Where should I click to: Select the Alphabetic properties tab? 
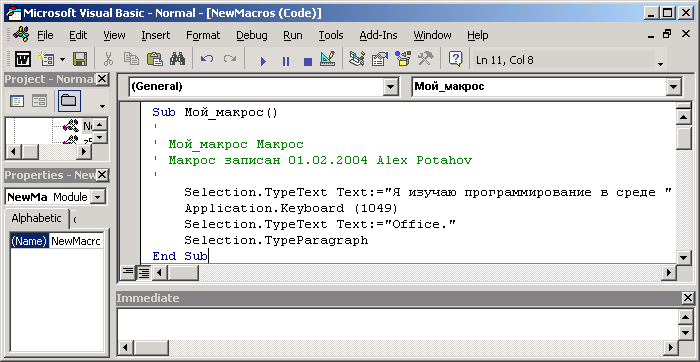(x=36, y=218)
